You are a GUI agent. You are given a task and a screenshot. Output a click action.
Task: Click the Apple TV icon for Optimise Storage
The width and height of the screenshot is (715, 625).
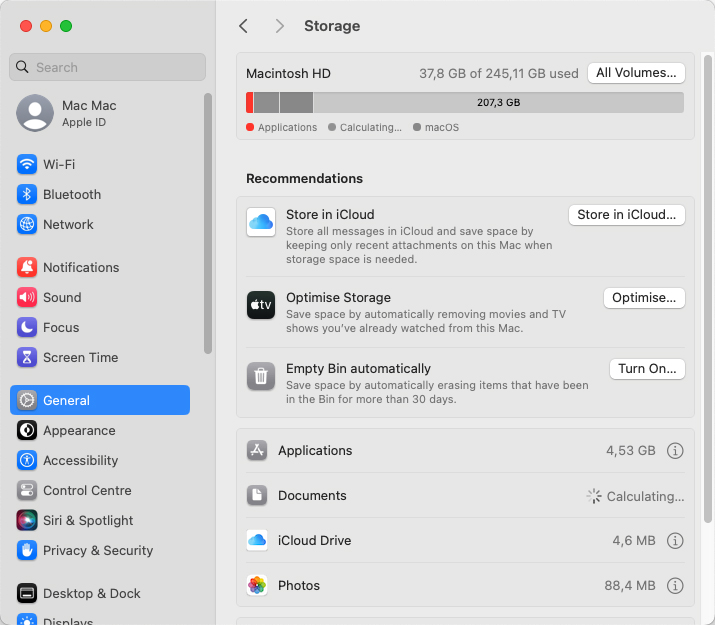click(x=261, y=305)
